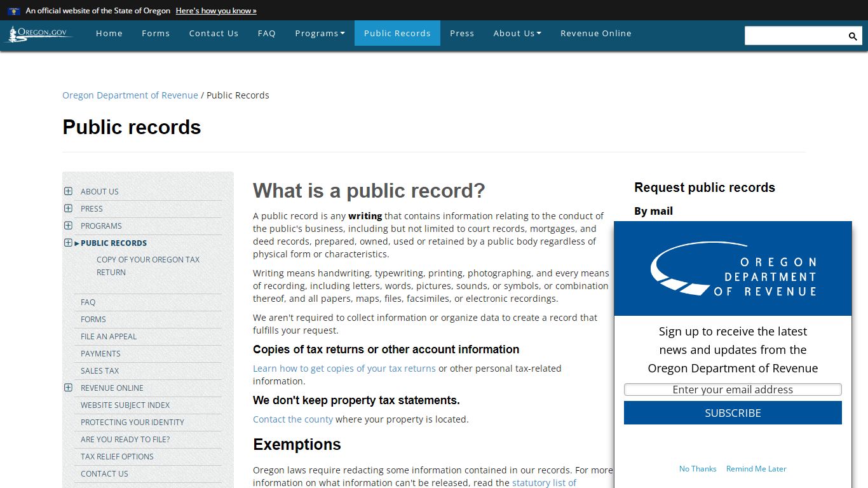This screenshot has height=488, width=868.
Task: Open the 'Contact the county' link
Action: (x=293, y=419)
